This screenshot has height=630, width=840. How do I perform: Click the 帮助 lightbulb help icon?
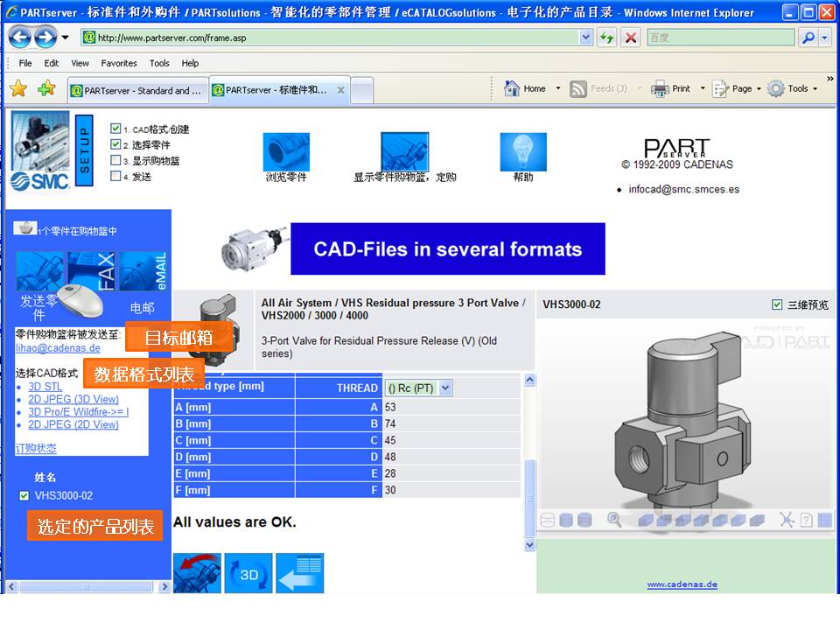(x=523, y=151)
